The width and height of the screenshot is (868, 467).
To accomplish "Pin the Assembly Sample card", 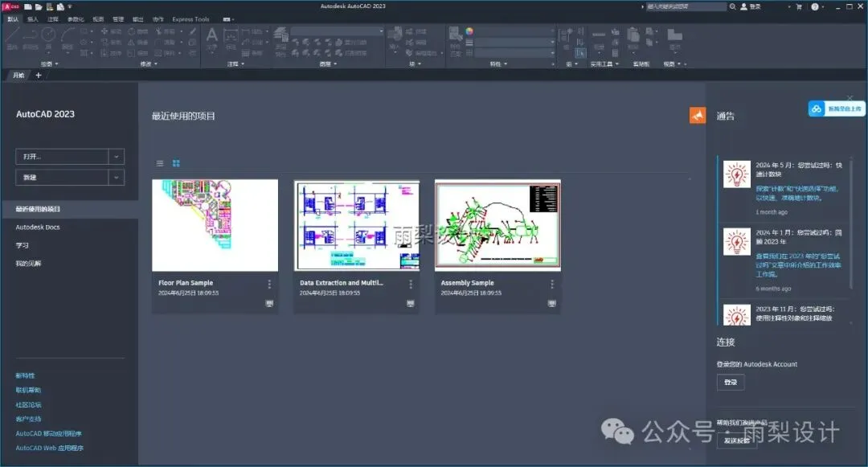I will point(552,303).
